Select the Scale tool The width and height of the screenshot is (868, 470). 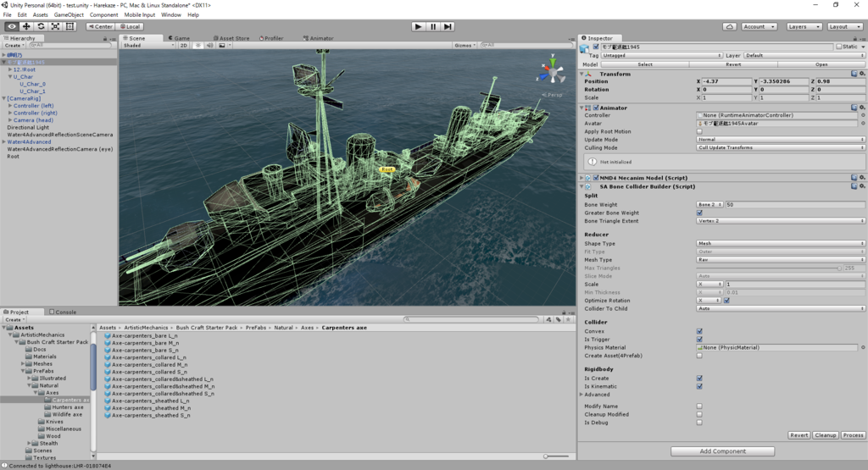tap(55, 26)
